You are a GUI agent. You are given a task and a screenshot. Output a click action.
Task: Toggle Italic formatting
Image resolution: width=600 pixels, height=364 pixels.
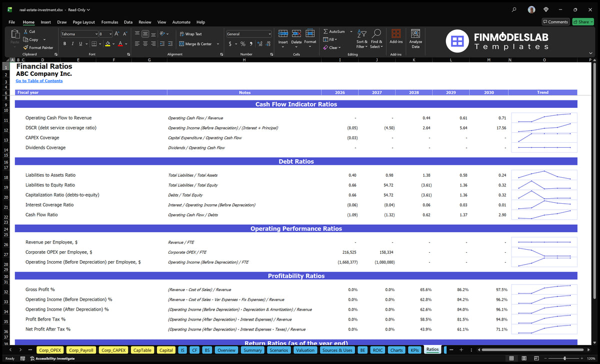(72, 44)
